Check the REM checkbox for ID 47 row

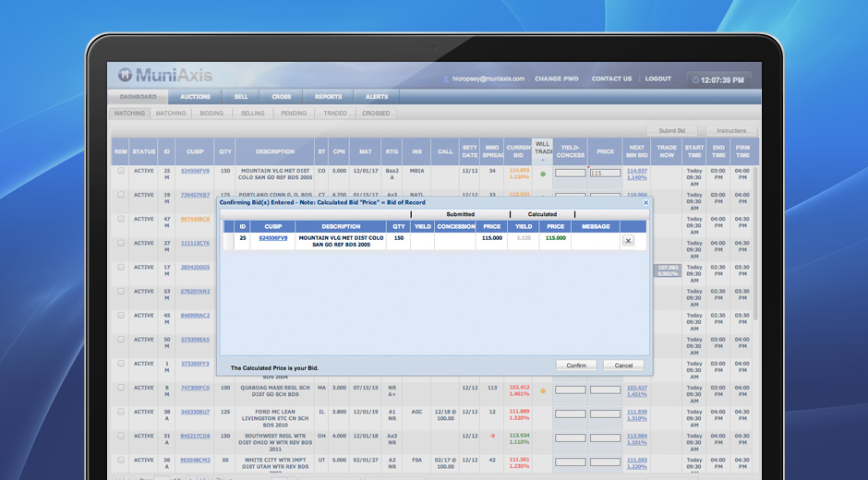(121, 219)
